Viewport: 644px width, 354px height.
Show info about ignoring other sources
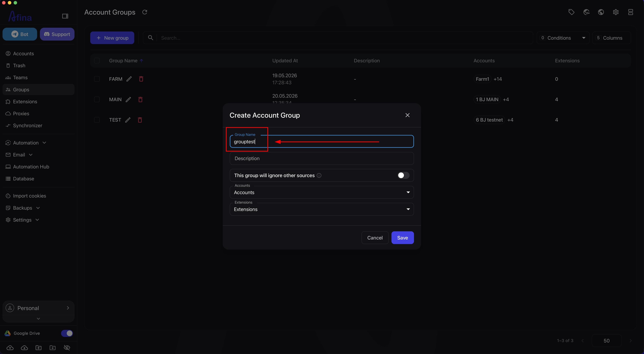click(319, 175)
